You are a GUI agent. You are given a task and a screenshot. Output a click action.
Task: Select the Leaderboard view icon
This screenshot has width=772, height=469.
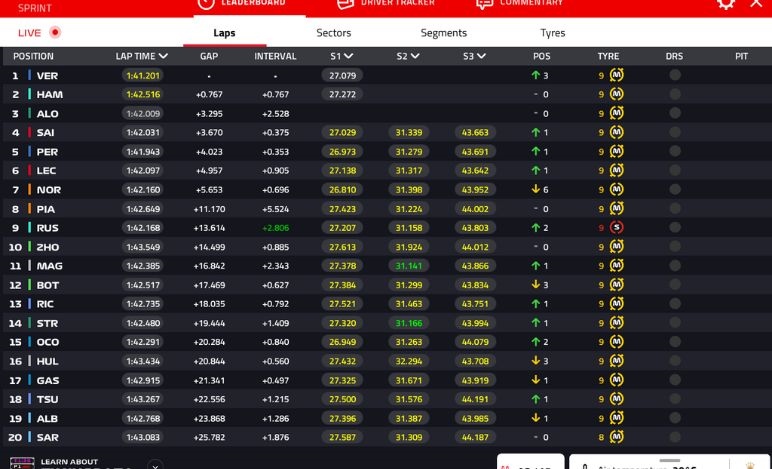(x=206, y=4)
